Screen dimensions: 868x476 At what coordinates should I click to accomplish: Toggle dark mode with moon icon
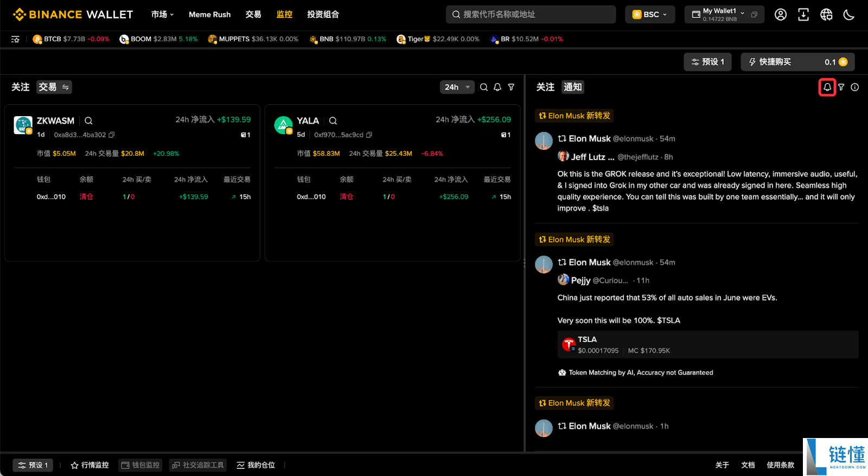pyautogui.click(x=849, y=15)
